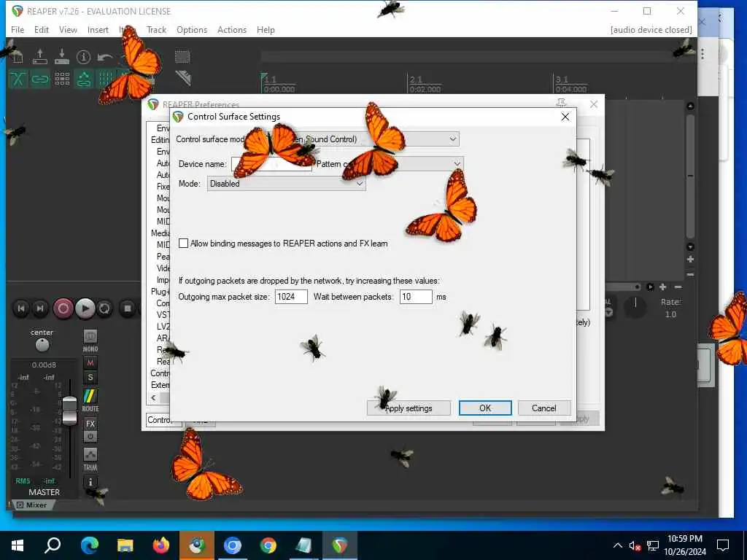
Task: Click the open project toolbar icon
Action: pyautogui.click(x=40, y=57)
